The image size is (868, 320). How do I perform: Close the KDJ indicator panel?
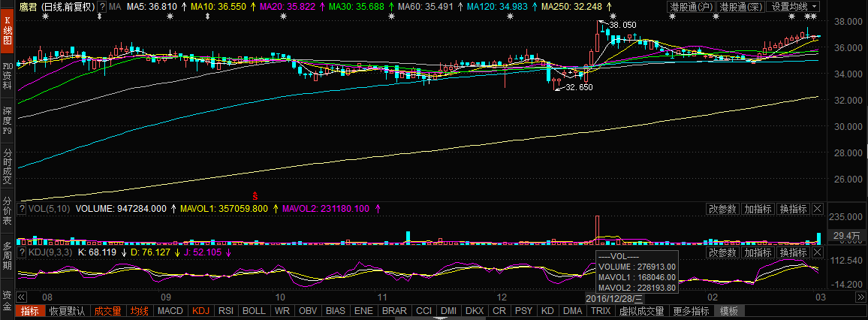(x=818, y=252)
